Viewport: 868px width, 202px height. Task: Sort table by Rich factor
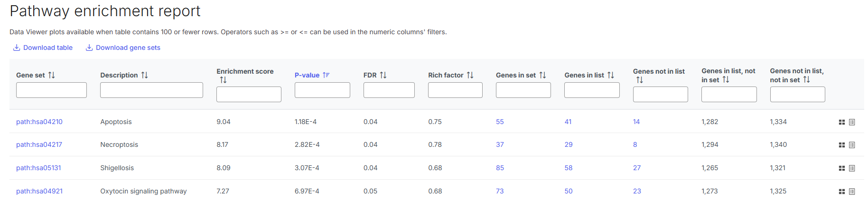pos(470,75)
